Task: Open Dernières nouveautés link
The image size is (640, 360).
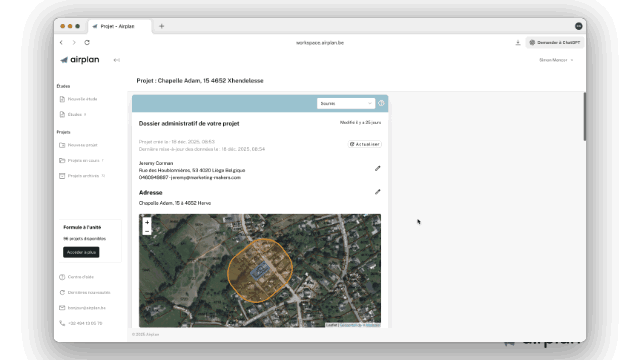Action: tap(89, 292)
